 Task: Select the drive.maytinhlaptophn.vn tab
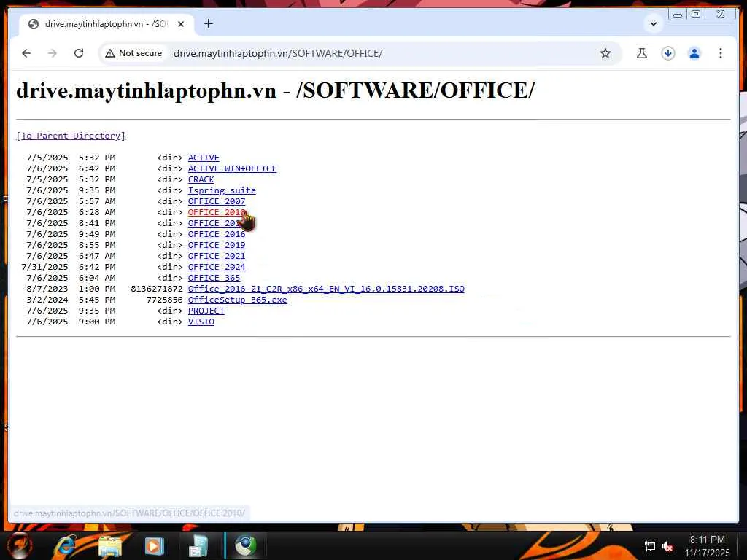tap(106, 24)
